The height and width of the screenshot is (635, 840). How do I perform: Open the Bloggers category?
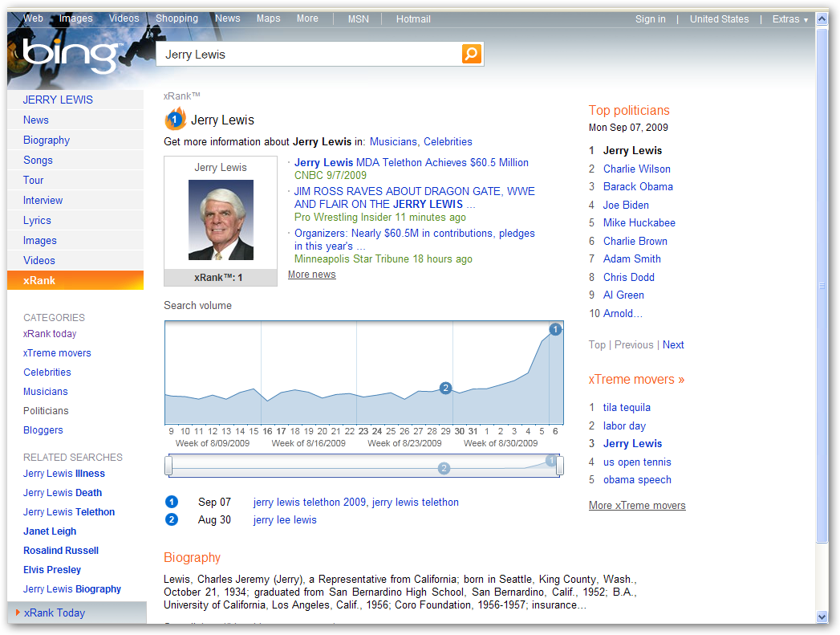point(43,430)
